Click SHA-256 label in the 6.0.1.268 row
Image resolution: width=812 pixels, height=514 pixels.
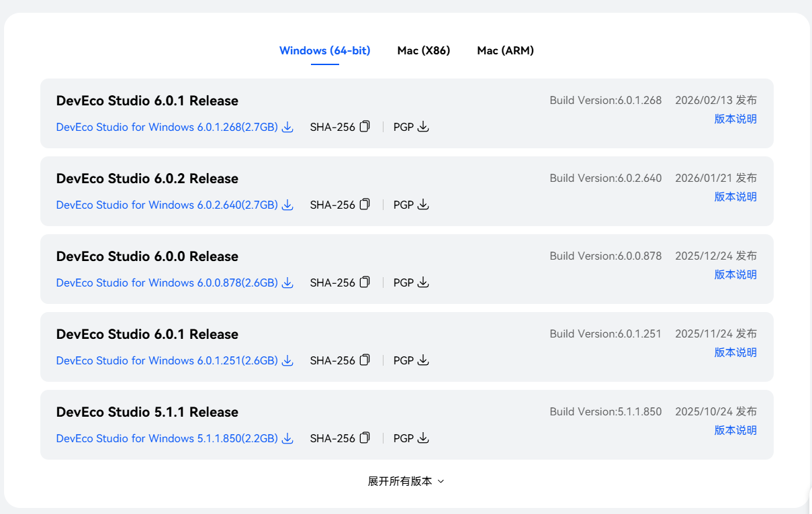point(332,127)
